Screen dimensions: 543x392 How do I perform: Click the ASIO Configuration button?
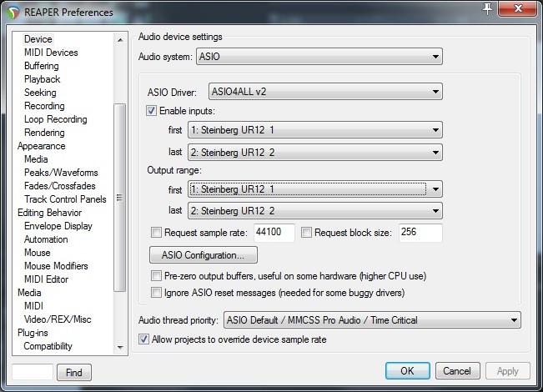click(x=204, y=255)
